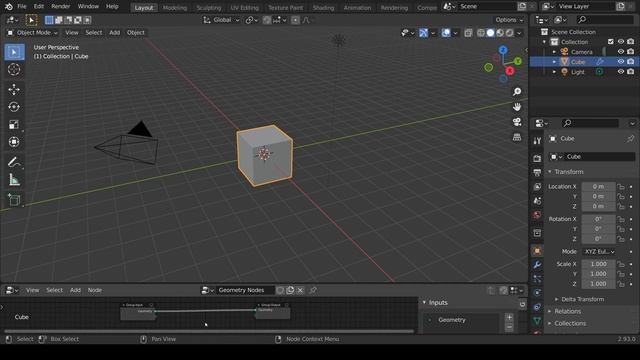Open the Render menu
This screenshot has height=360, width=640.
pyautogui.click(x=60, y=7)
